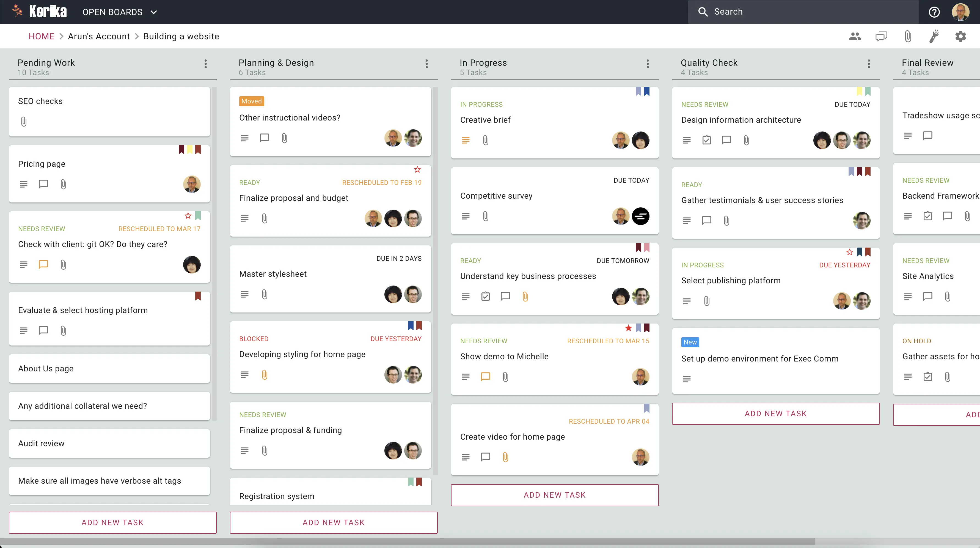Open the Registration system card

[330, 491]
